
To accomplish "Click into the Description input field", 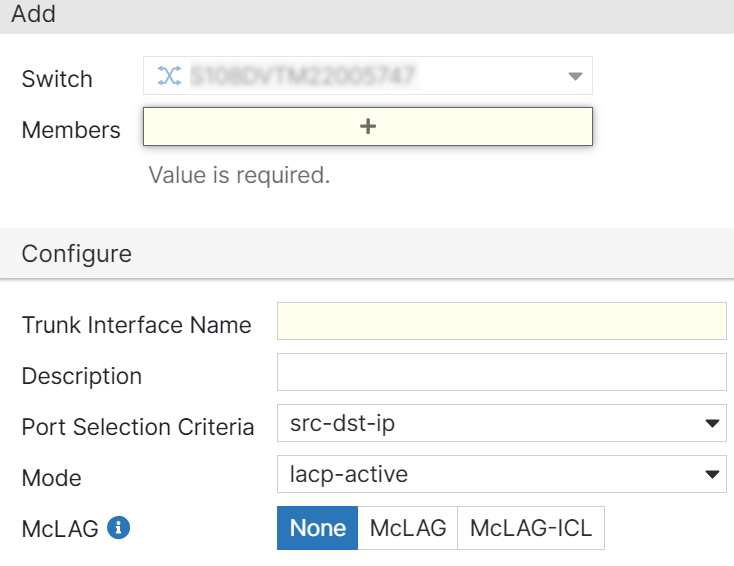I will (501, 372).
